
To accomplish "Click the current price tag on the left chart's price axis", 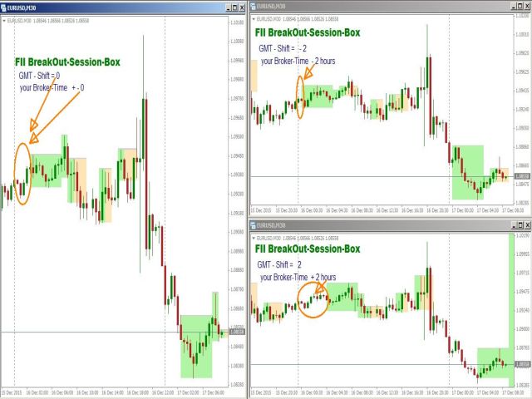I will [x=237, y=332].
